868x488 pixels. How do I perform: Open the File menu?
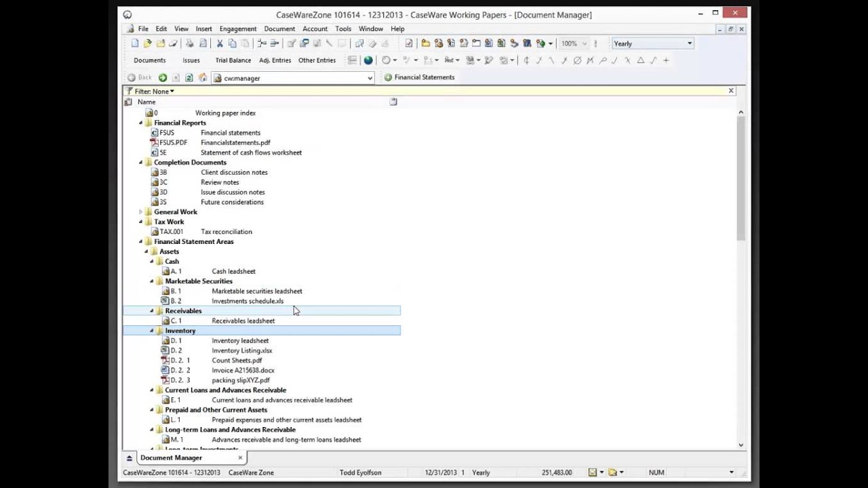tap(143, 29)
